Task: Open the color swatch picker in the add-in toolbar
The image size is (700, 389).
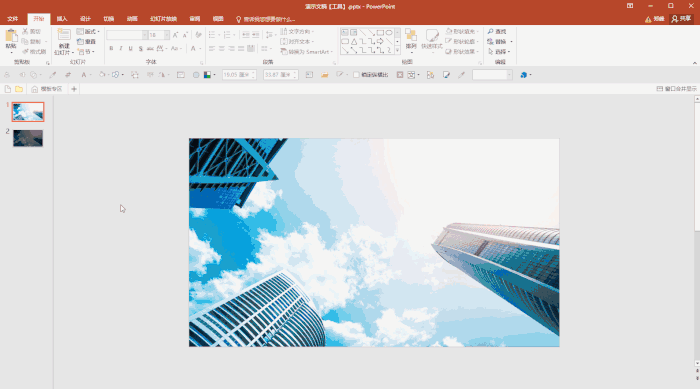Action: [209, 75]
